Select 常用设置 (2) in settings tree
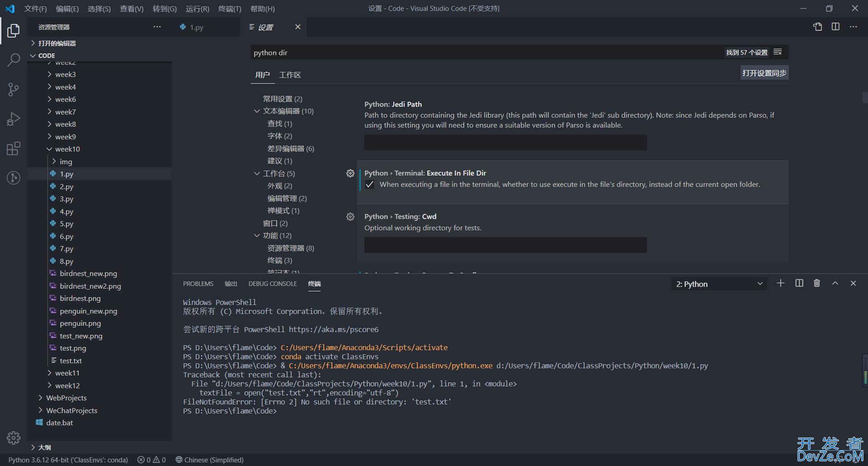 283,99
